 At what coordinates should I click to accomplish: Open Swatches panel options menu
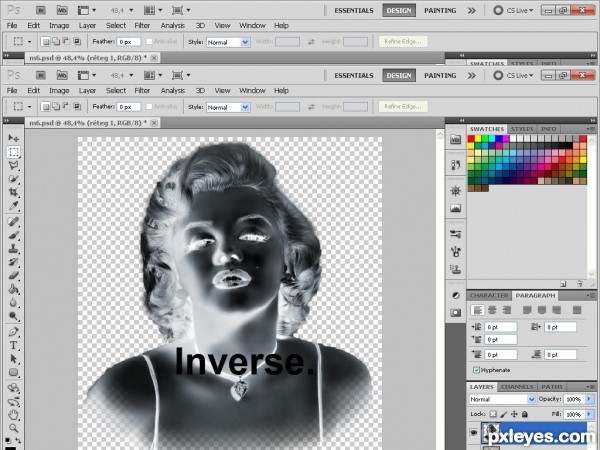tap(590, 129)
